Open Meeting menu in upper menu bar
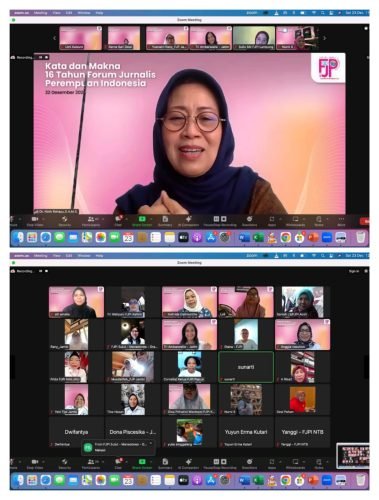Image resolution: width=379 pixels, height=500 pixels. (40, 13)
